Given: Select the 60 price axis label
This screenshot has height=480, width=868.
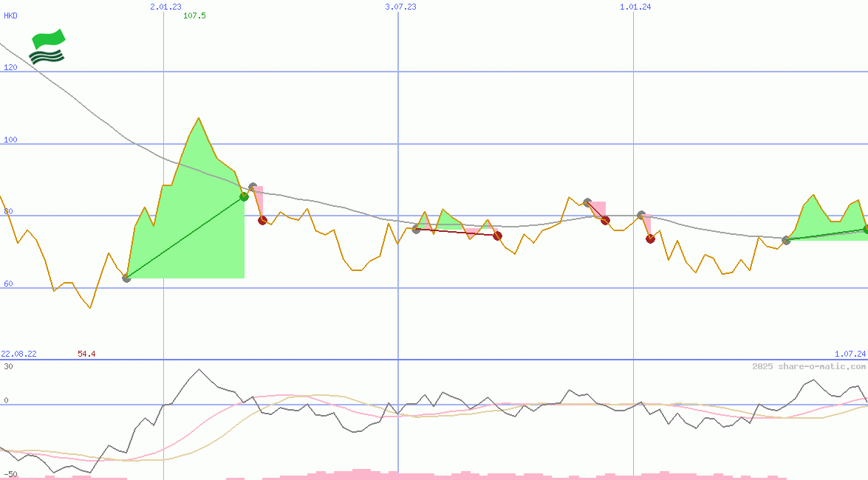Looking at the screenshot, I should coord(8,284).
